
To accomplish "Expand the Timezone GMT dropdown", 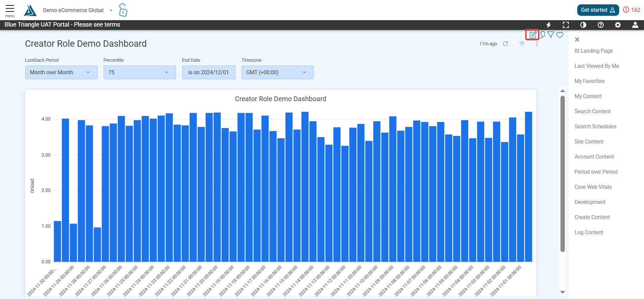I will 278,72.
